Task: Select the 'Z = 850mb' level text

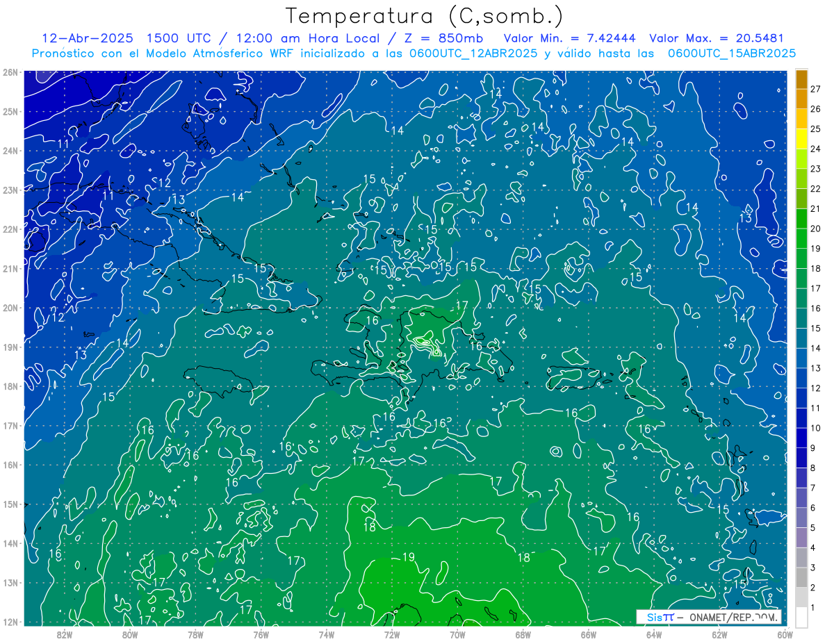Action: click(x=443, y=38)
